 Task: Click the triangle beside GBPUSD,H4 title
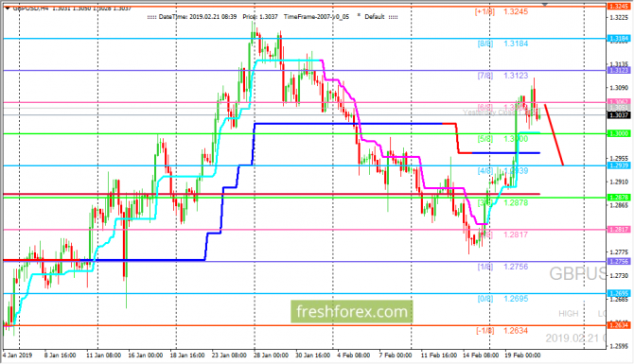click(8, 9)
